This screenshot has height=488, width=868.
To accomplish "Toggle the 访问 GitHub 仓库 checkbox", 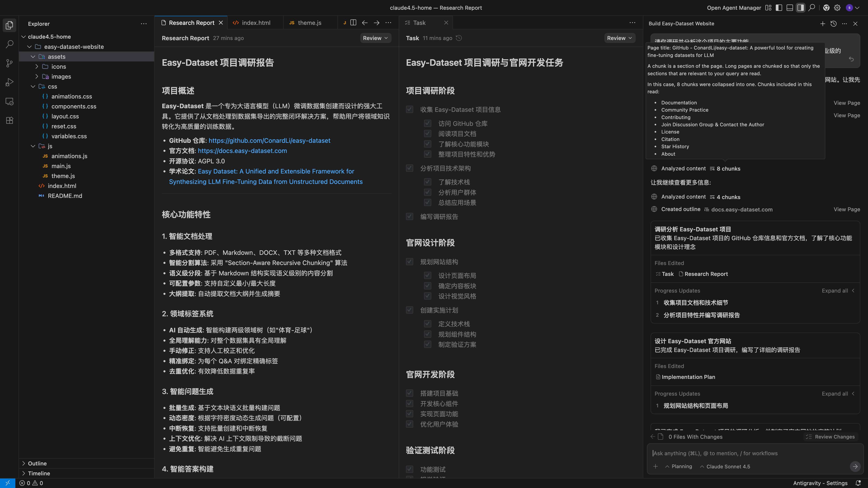I will click(427, 124).
